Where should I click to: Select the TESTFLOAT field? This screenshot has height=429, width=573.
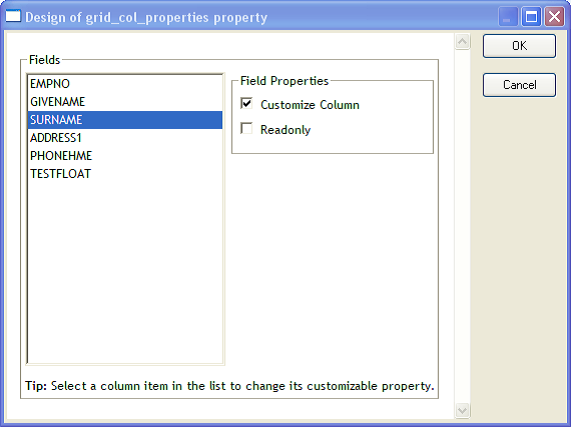tap(125, 174)
